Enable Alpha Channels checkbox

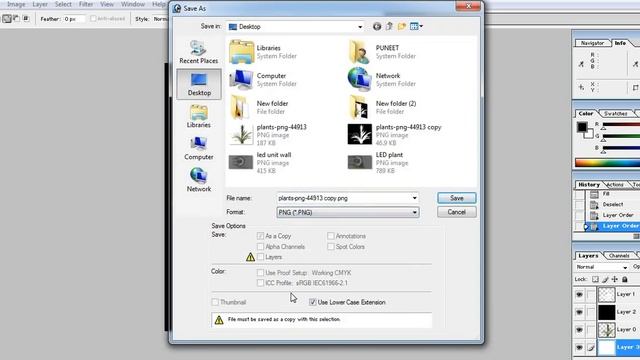point(260,247)
